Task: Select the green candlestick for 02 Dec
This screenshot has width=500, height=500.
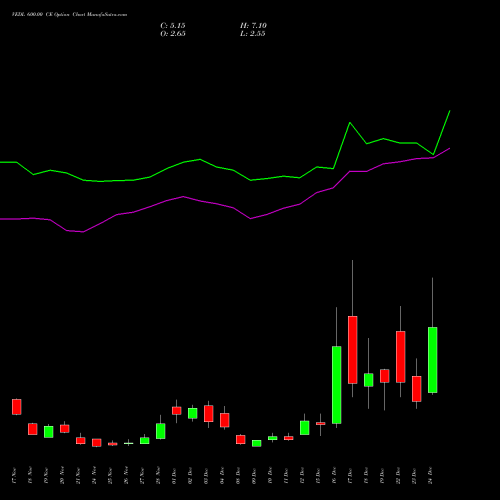Action: click(x=193, y=413)
